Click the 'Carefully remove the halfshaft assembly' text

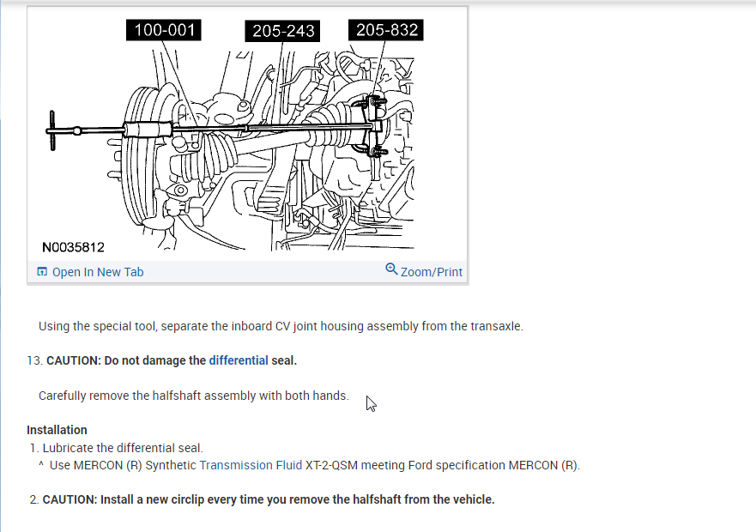click(x=194, y=396)
